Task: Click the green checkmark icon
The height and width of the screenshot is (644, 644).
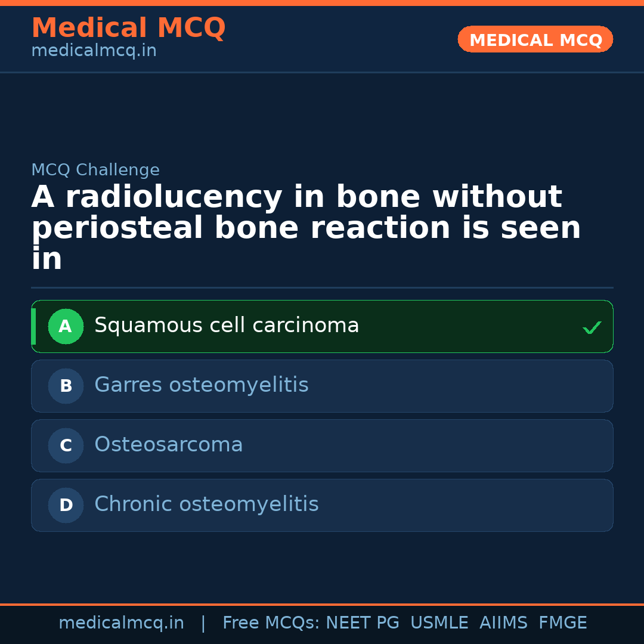Action: 592,327
